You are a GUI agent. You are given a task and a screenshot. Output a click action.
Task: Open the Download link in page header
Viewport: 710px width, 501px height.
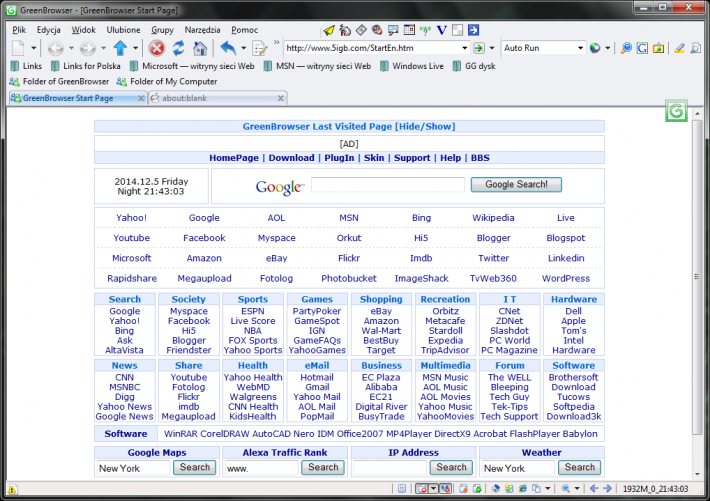[291, 158]
